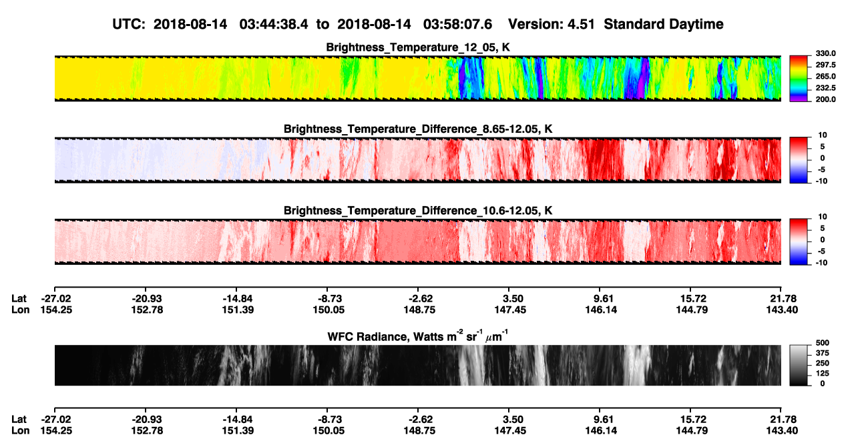Click the WFC Radiance grayscale image strip
Viewport: 868px width, 445px height.
click(x=417, y=365)
